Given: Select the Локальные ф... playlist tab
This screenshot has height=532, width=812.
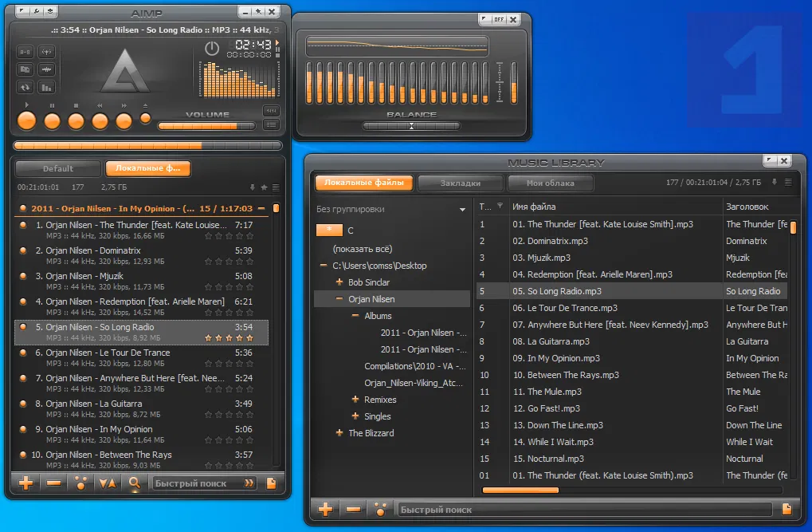Looking at the screenshot, I should 148,168.
